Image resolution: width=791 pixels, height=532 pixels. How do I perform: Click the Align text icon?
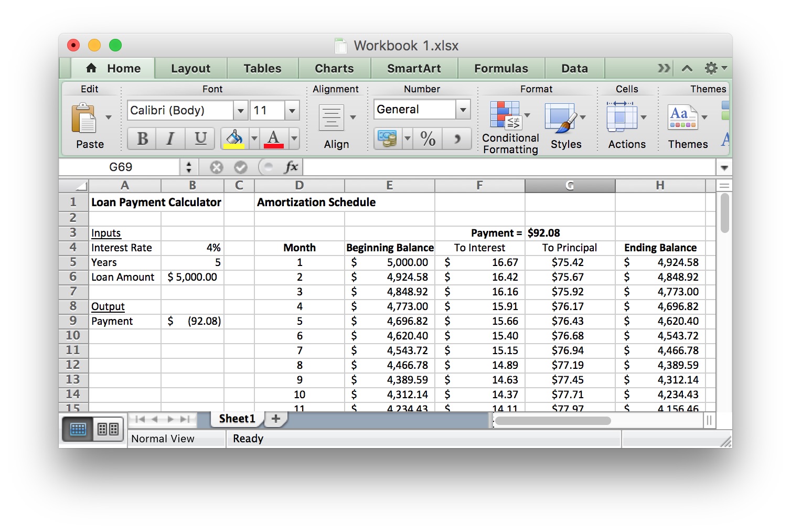pyautogui.click(x=332, y=118)
